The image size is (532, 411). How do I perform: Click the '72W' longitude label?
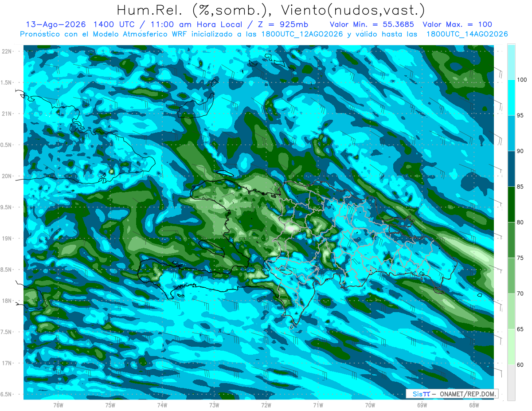266,405
